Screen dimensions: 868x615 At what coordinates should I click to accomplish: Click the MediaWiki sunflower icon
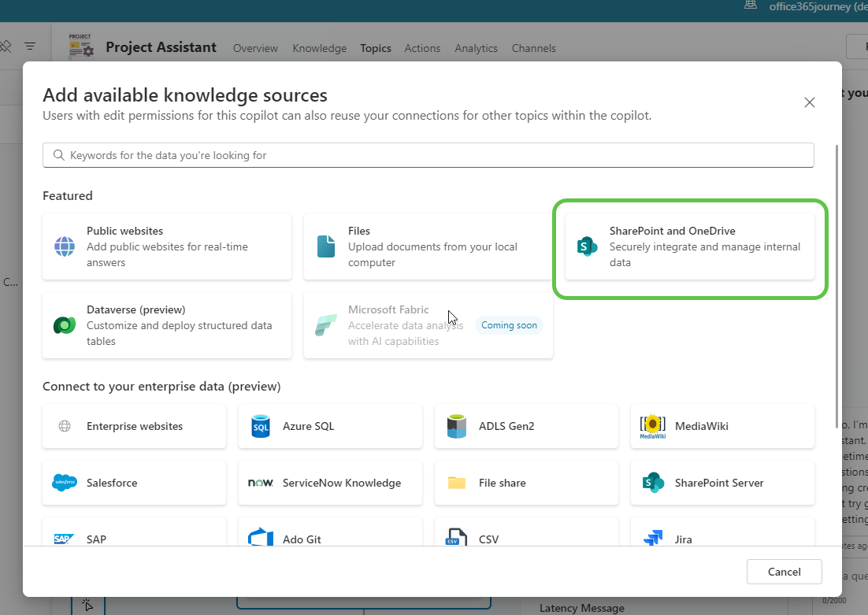click(653, 427)
